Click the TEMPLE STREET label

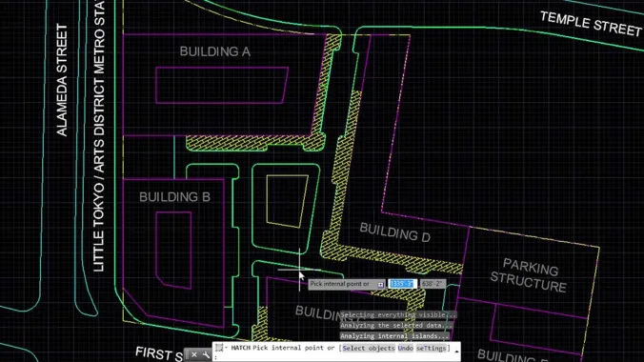[591, 24]
